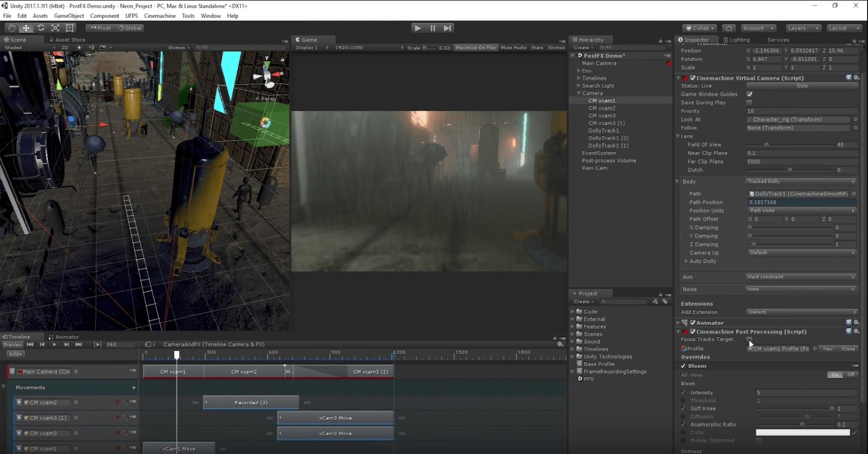
Task: Toggle Soft Knee override checkbox
Action: [683, 409]
